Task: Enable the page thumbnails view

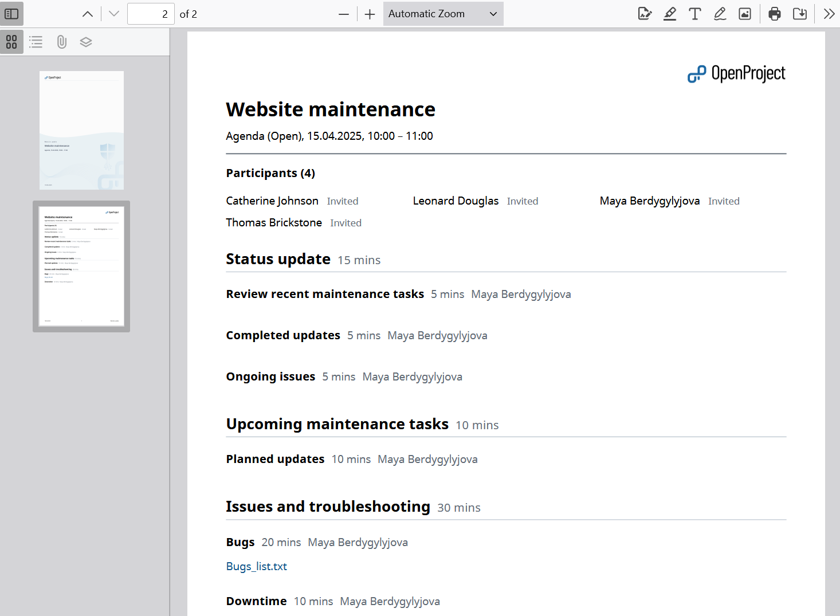Action: (11, 41)
